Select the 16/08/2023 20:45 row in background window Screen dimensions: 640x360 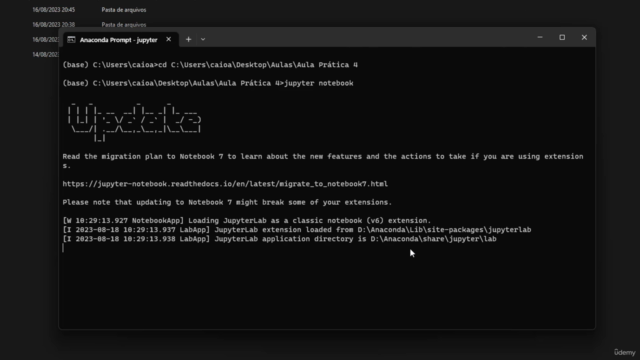pos(89,10)
